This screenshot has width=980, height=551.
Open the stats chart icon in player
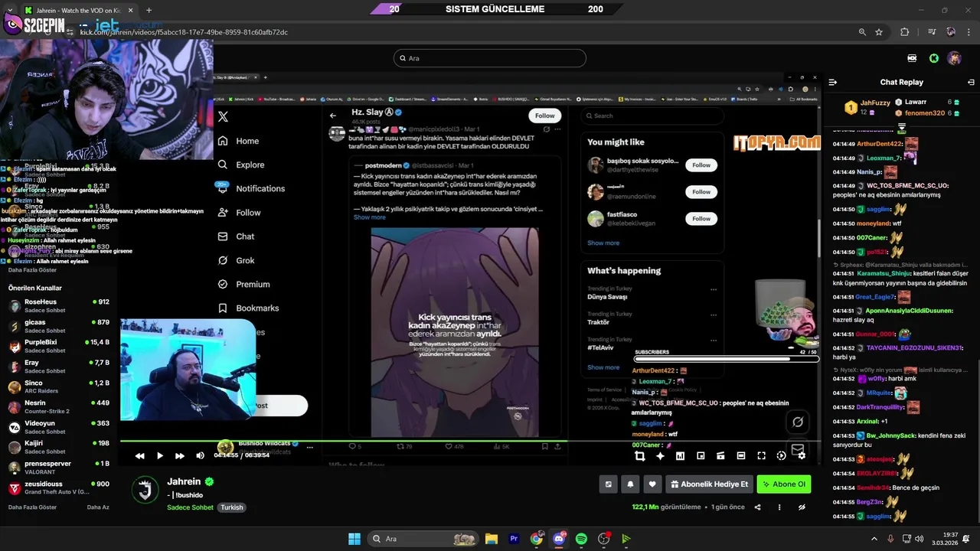click(x=680, y=456)
